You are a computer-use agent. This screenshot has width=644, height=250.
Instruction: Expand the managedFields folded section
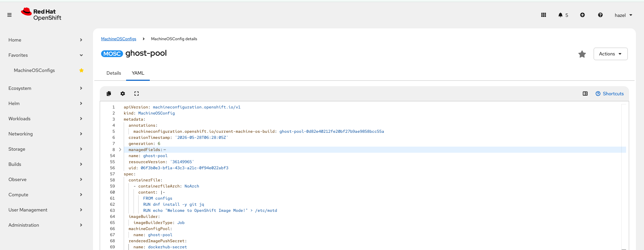[x=120, y=150]
